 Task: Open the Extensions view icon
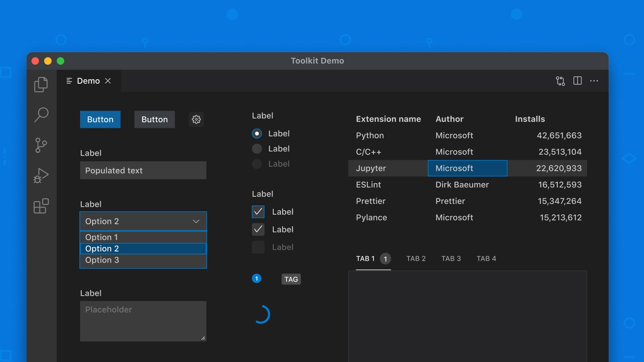coord(41,206)
